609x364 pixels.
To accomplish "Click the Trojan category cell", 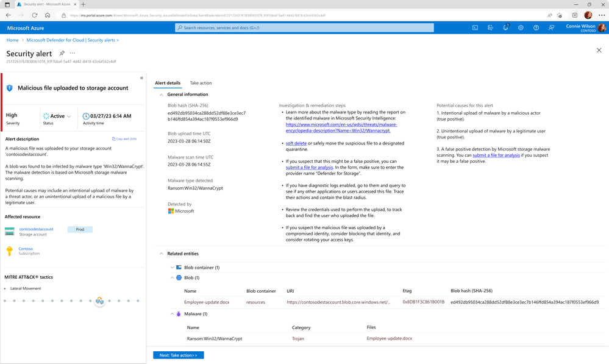I will click(298, 339).
